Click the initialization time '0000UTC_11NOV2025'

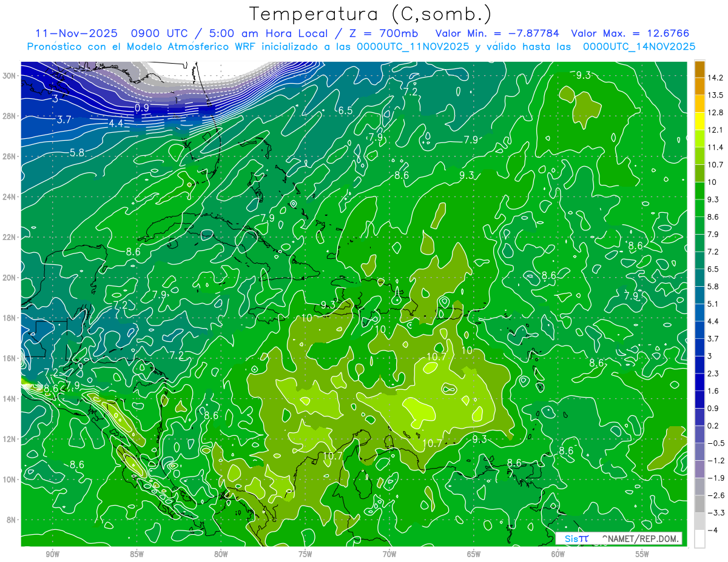click(413, 47)
